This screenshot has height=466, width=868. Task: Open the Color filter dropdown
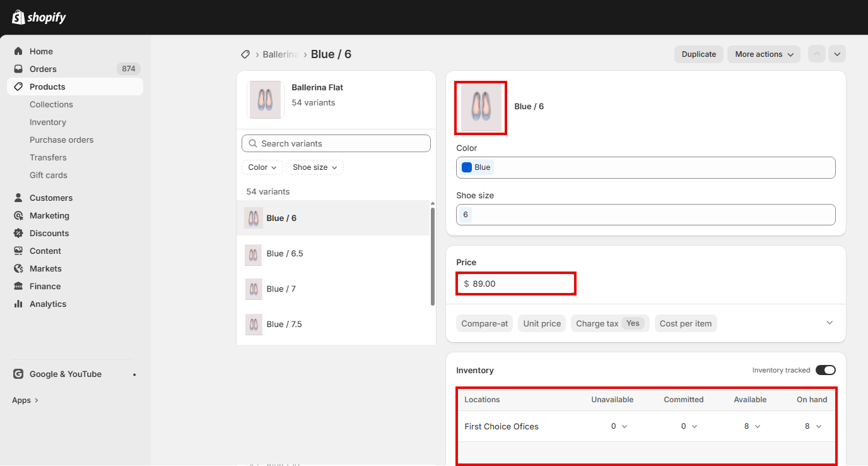262,167
